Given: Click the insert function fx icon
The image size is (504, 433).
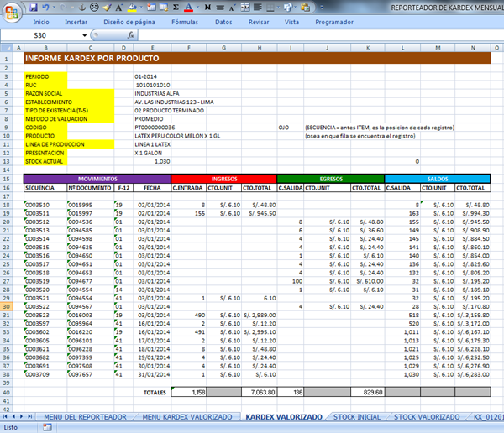Looking at the screenshot, I should pyautogui.click(x=131, y=36).
